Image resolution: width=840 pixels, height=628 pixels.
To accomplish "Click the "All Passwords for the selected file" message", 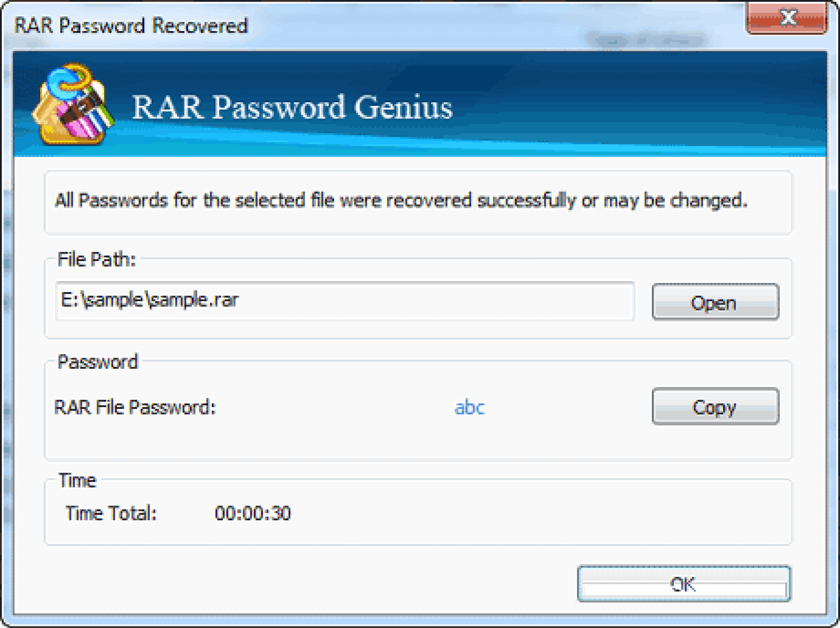I will point(401,201).
